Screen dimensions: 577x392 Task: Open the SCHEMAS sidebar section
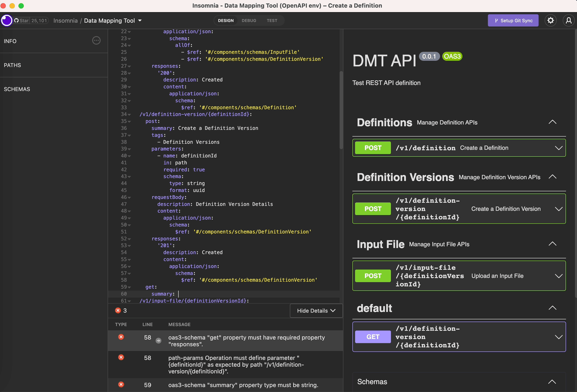point(54,89)
